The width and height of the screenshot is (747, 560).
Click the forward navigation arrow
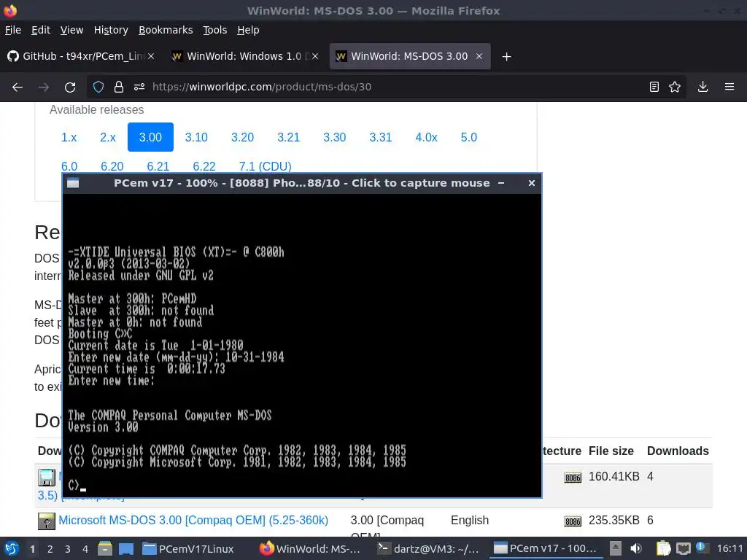tap(44, 87)
